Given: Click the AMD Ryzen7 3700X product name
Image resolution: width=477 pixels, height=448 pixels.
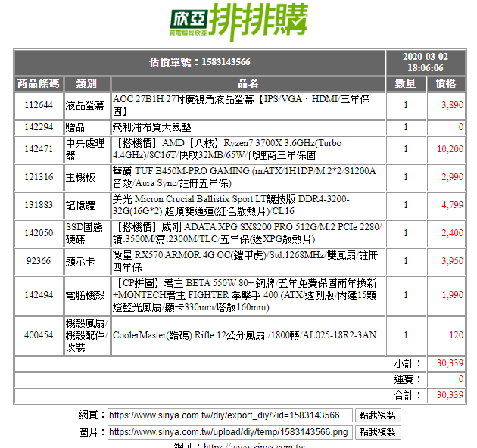Looking at the screenshot, I should (x=227, y=149).
